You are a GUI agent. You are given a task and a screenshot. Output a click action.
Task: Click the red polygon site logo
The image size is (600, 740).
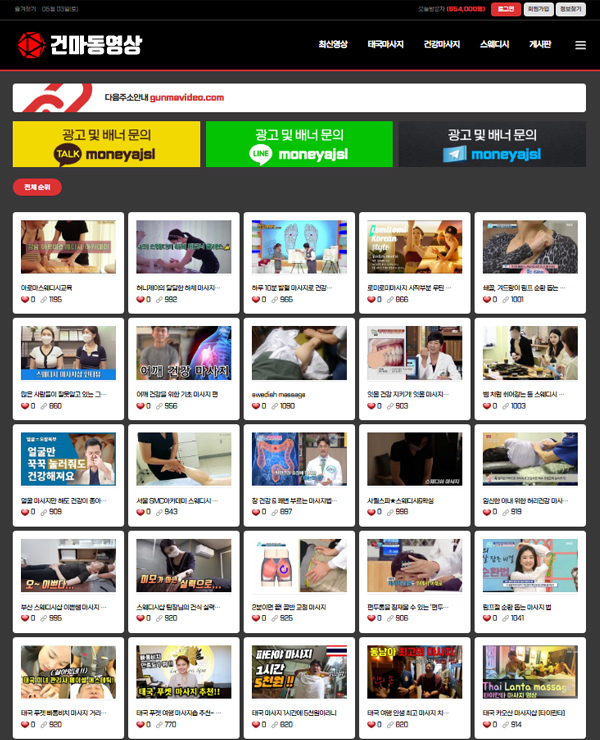(x=31, y=45)
